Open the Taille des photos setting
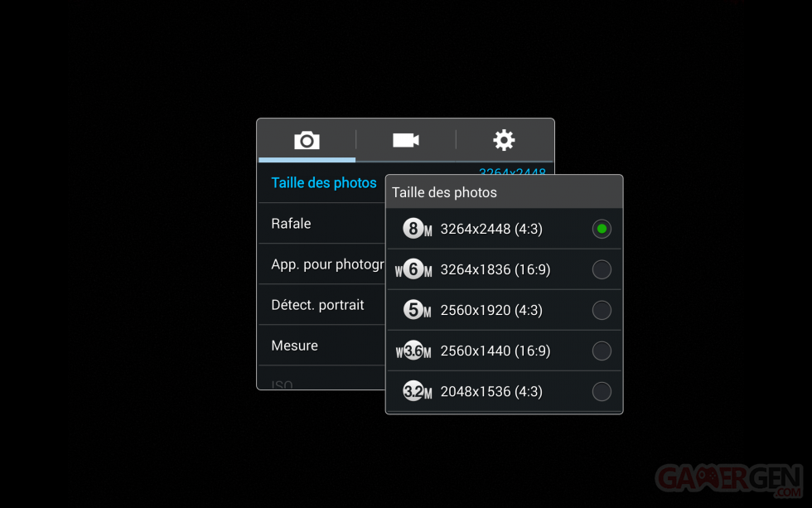The width and height of the screenshot is (812, 508). pos(323,182)
